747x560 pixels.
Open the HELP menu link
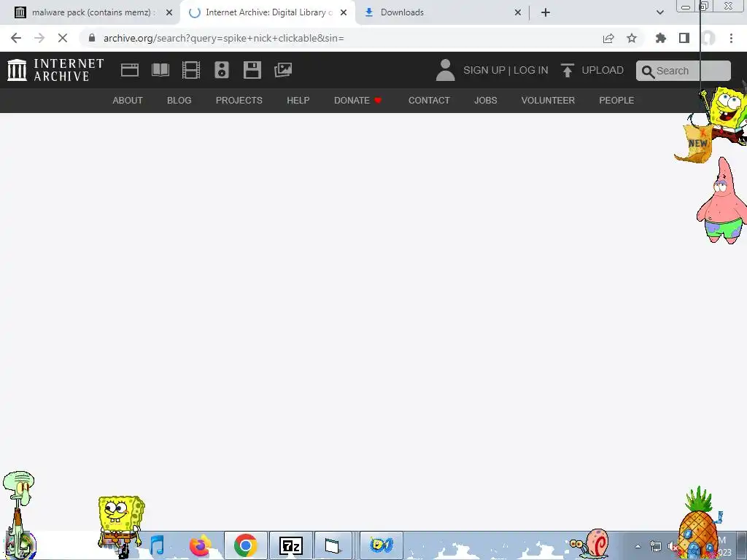(298, 101)
